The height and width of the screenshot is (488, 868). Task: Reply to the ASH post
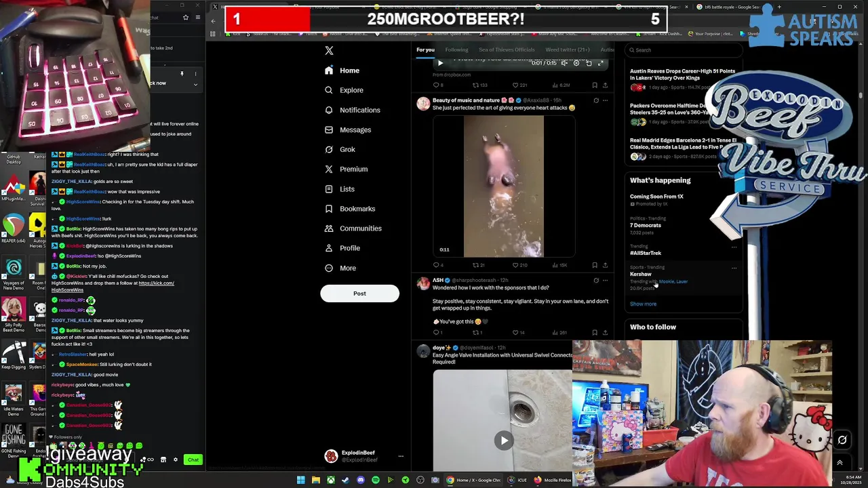click(x=438, y=333)
